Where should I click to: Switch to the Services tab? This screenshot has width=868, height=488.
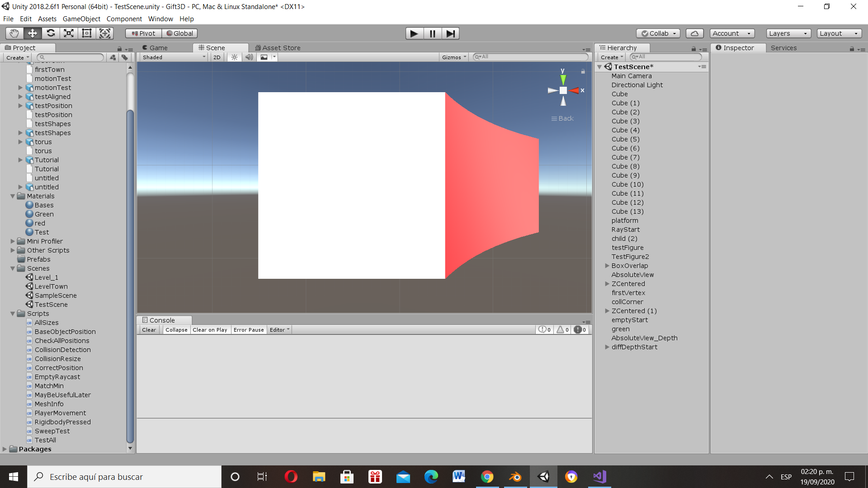click(783, 48)
